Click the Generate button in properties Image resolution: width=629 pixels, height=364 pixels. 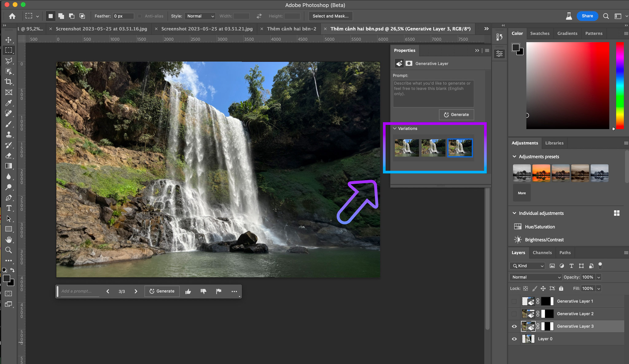456,114
